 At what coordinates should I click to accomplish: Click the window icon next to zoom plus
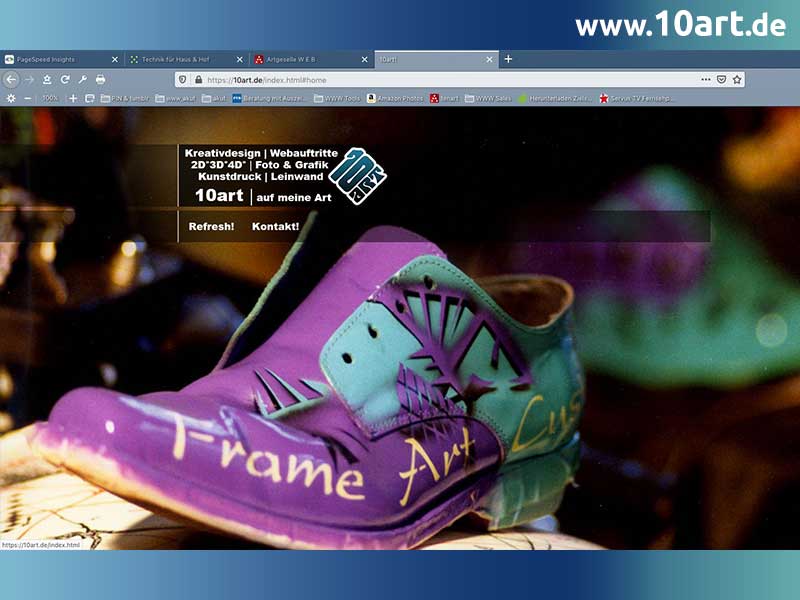(x=90, y=98)
